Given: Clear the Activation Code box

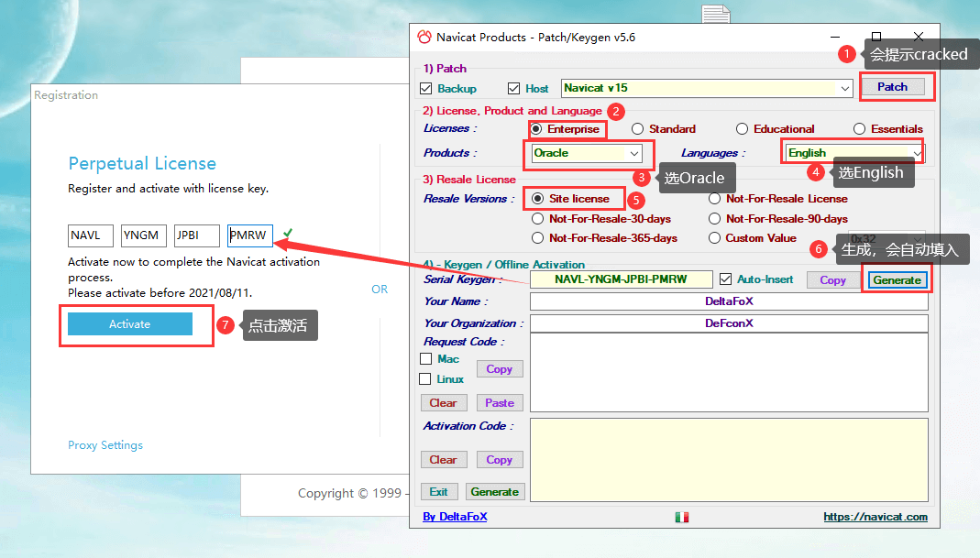Looking at the screenshot, I should (443, 460).
